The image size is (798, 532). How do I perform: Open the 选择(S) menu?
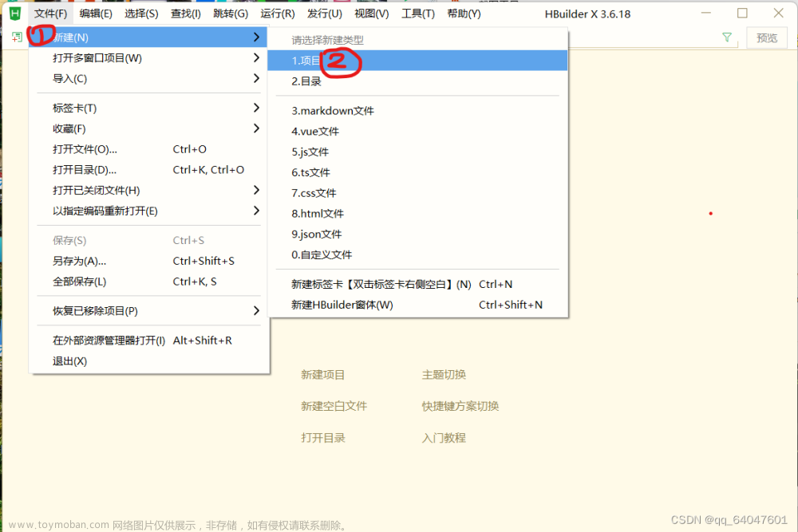(141, 14)
